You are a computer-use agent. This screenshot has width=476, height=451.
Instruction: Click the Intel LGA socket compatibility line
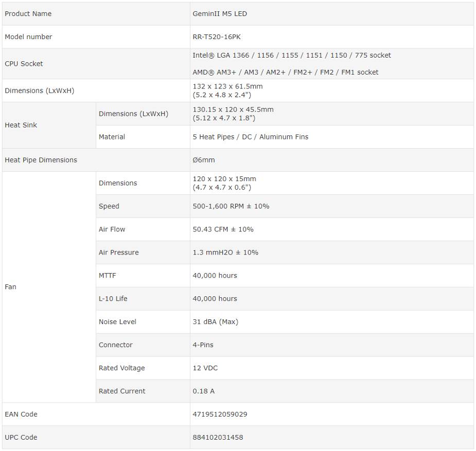coord(292,56)
